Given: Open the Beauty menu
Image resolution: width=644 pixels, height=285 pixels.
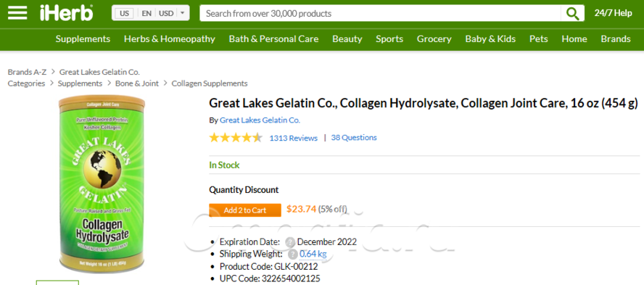Looking at the screenshot, I should point(347,39).
